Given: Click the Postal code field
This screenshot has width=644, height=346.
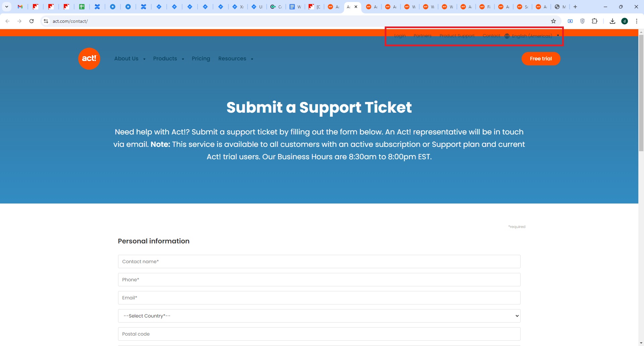Looking at the screenshot, I should 319,334.
